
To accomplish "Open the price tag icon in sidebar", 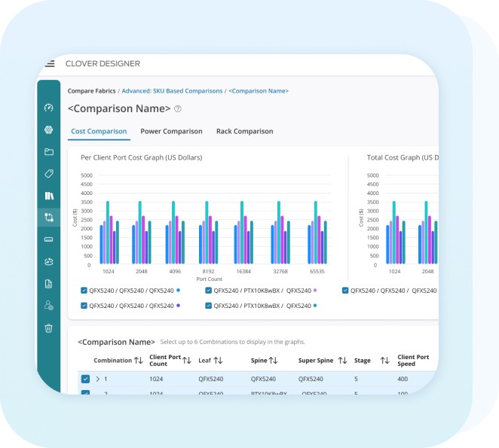I will [x=49, y=174].
